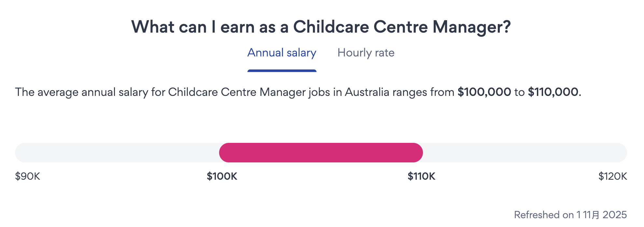Switch to the Annual salary tab
This screenshot has width=644, height=227.
(282, 53)
